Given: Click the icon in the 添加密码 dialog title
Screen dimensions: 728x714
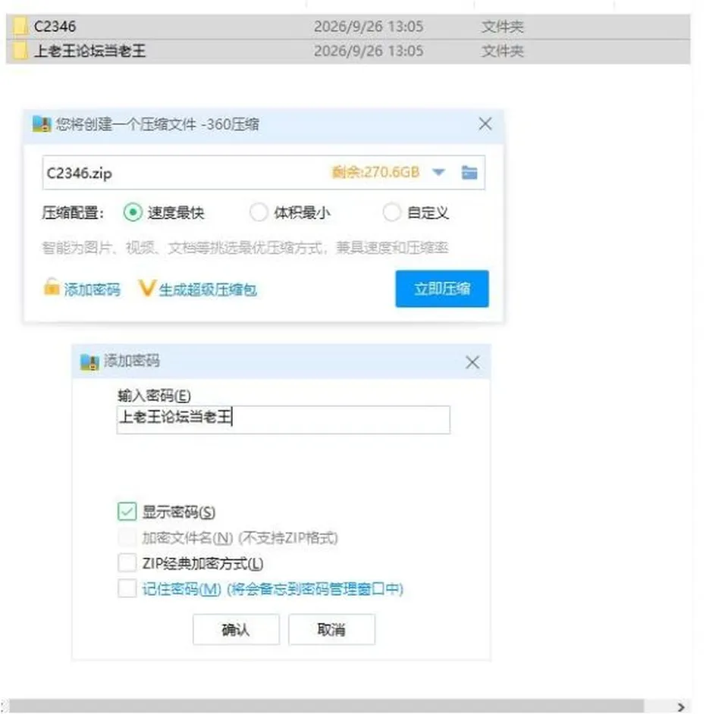Looking at the screenshot, I should [89, 362].
